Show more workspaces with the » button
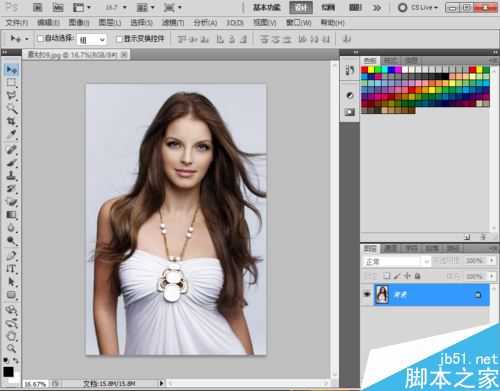This screenshot has height=391, width=500. [x=377, y=7]
